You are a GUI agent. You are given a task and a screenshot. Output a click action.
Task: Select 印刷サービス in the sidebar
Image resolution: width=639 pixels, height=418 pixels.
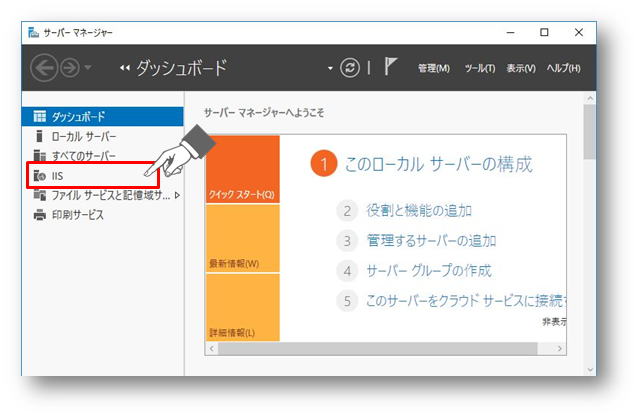point(103,215)
